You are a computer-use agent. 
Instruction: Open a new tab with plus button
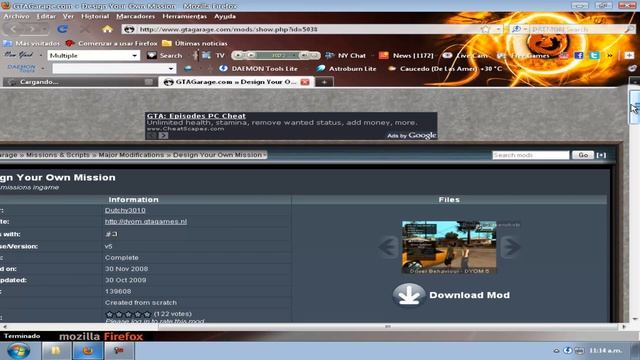pos(324,82)
